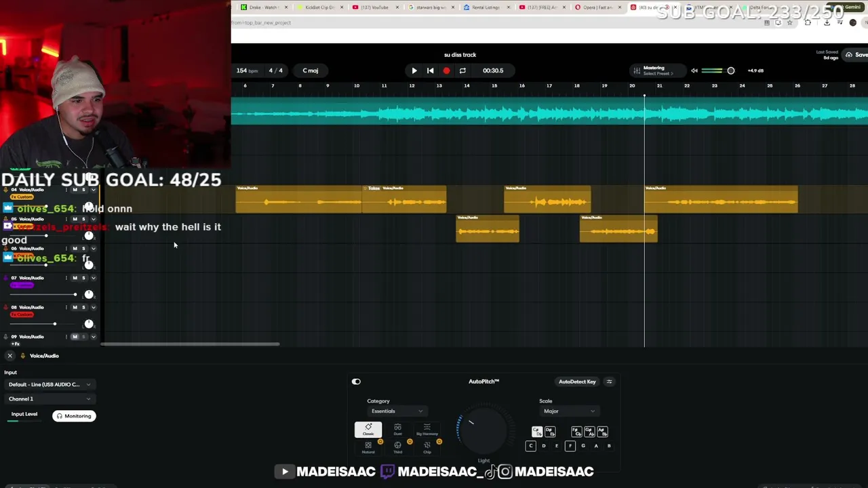Open the purple Fx Custom badge on track 07
Viewport: 868px width, 488px height.
coord(21,285)
